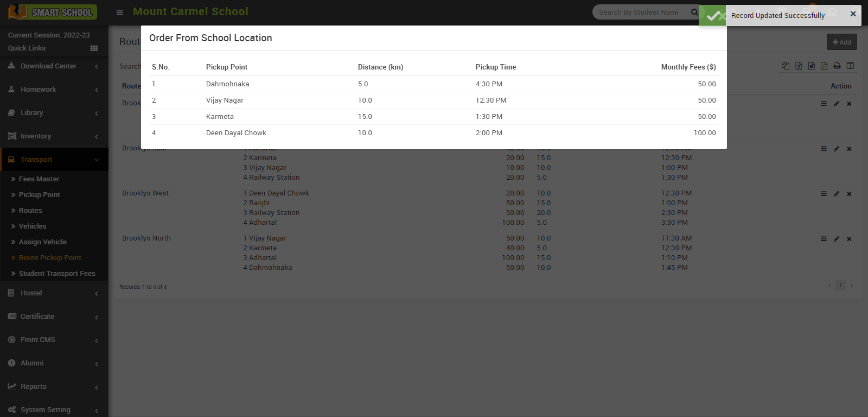The height and width of the screenshot is (417, 868).
Task: Open the Quick Links grid
Action: tap(94, 48)
